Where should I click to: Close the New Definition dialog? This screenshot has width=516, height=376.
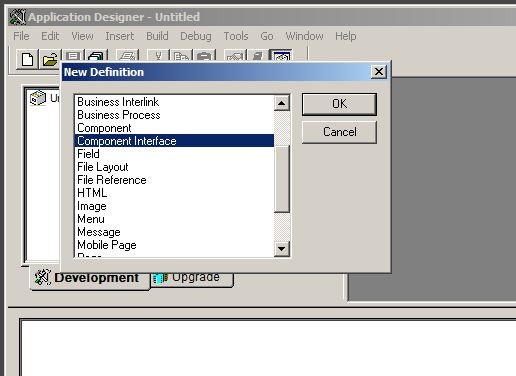[x=379, y=72]
